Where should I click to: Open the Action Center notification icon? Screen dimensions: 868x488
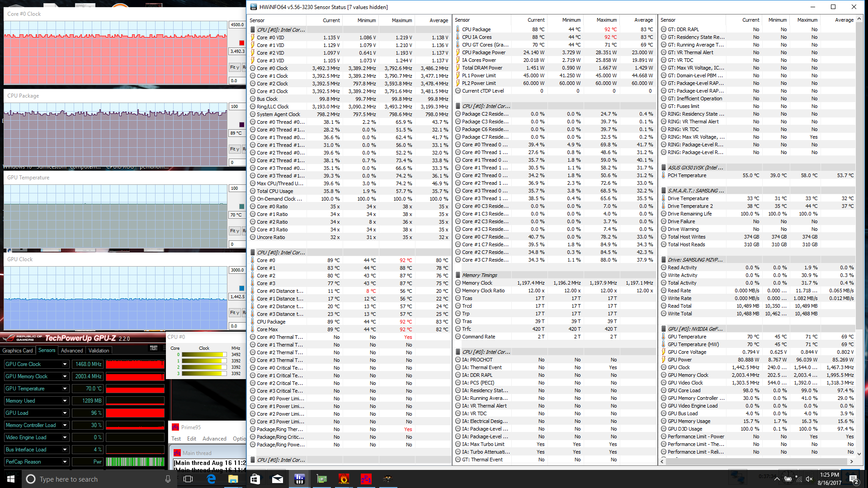coord(853,479)
